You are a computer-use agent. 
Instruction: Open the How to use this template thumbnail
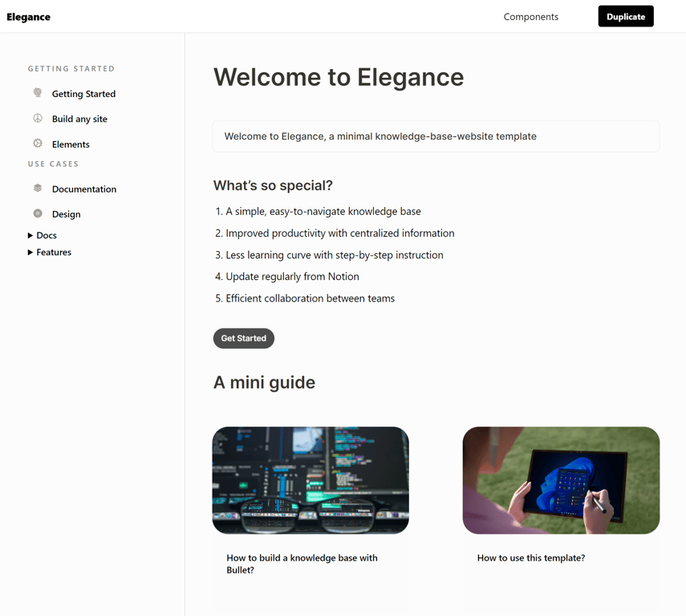(561, 480)
